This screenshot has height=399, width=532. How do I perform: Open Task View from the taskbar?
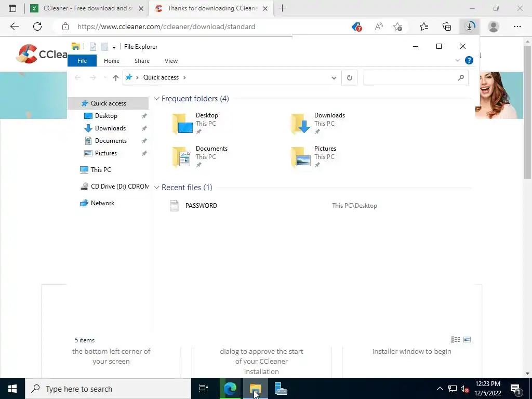pyautogui.click(x=204, y=389)
